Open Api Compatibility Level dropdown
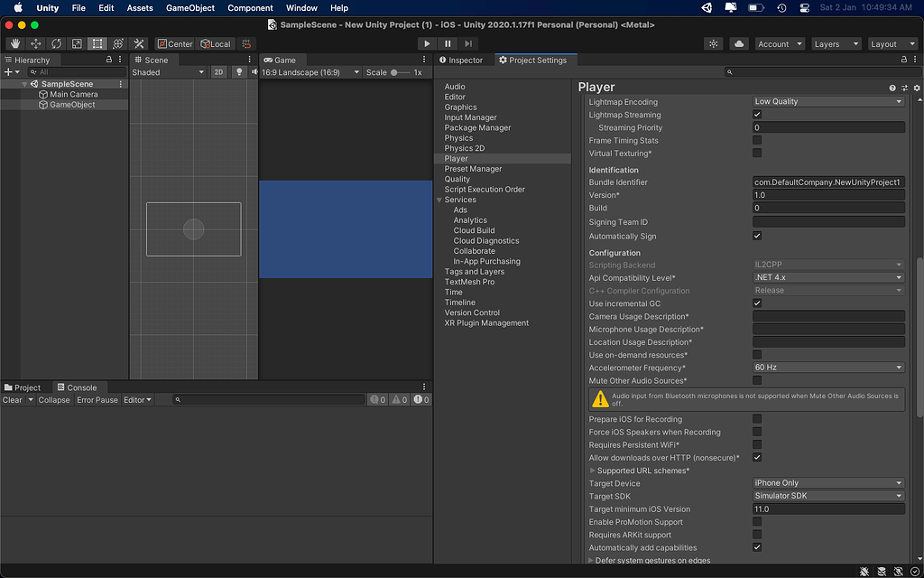The width and height of the screenshot is (924, 578). click(828, 278)
